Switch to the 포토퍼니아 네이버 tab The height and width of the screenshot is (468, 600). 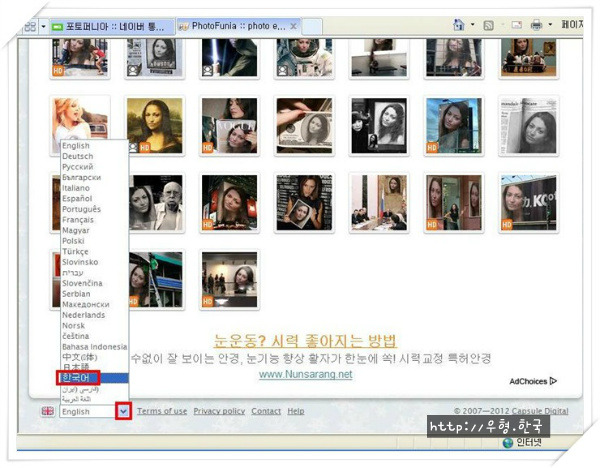click(112, 27)
